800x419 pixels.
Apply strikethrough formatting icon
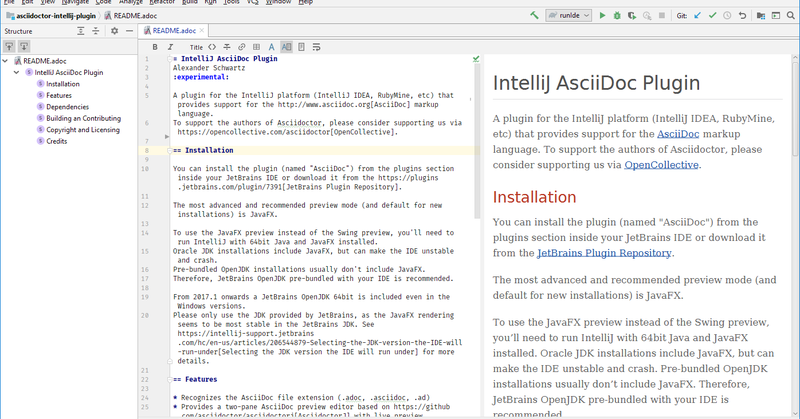pos(227,47)
